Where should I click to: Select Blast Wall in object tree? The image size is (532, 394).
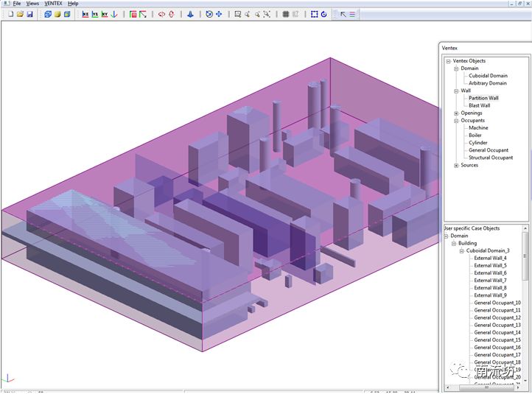pos(479,105)
